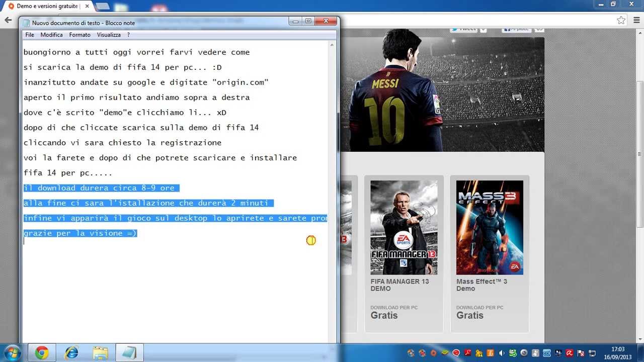The image size is (644, 362).
Task: Click the line 'fifa 14 per pc.....'
Action: pos(68,173)
